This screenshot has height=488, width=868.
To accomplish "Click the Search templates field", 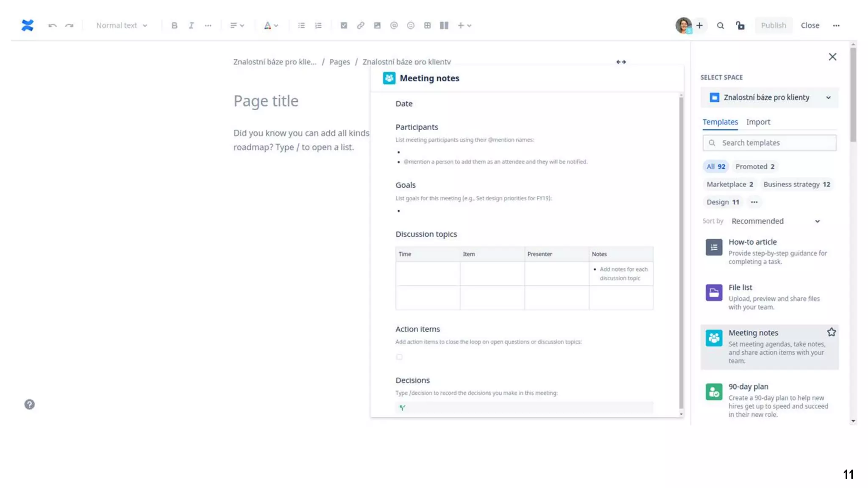I will click(770, 143).
